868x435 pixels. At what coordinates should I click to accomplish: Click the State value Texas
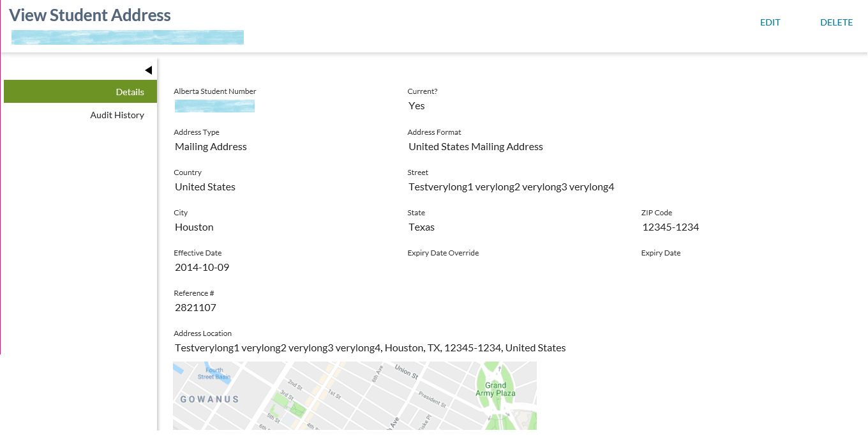click(421, 227)
